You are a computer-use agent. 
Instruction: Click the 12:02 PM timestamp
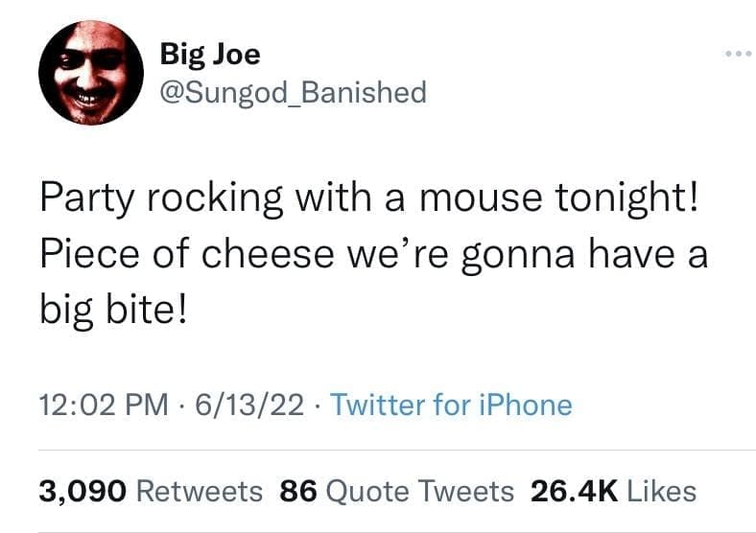[104, 405]
